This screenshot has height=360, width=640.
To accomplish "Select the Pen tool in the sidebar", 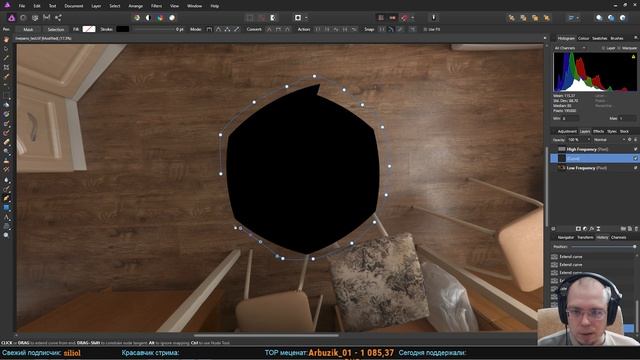I will [6, 198].
